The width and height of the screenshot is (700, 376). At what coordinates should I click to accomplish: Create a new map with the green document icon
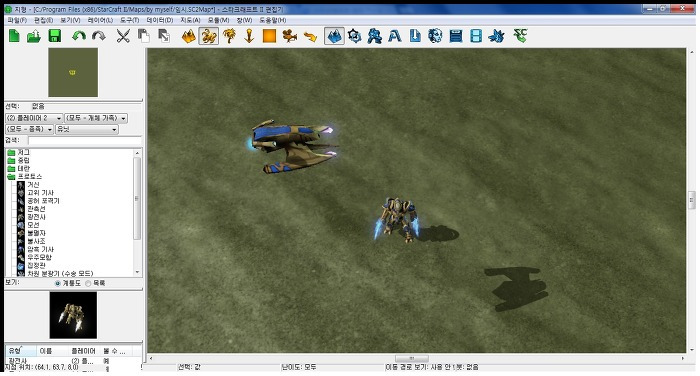pyautogui.click(x=14, y=36)
